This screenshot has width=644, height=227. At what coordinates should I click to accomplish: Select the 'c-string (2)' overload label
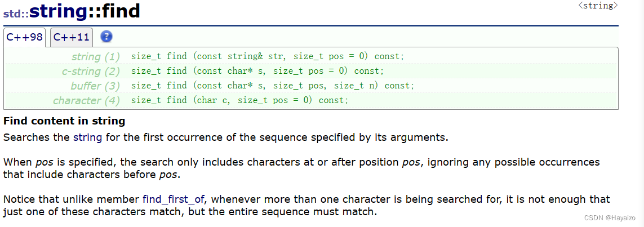(x=91, y=72)
